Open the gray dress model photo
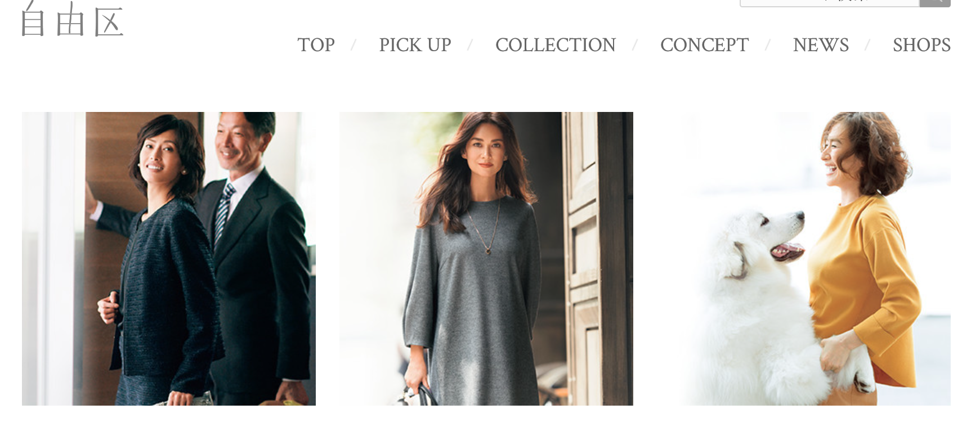Screen dimensions: 980x427 (x=486, y=259)
